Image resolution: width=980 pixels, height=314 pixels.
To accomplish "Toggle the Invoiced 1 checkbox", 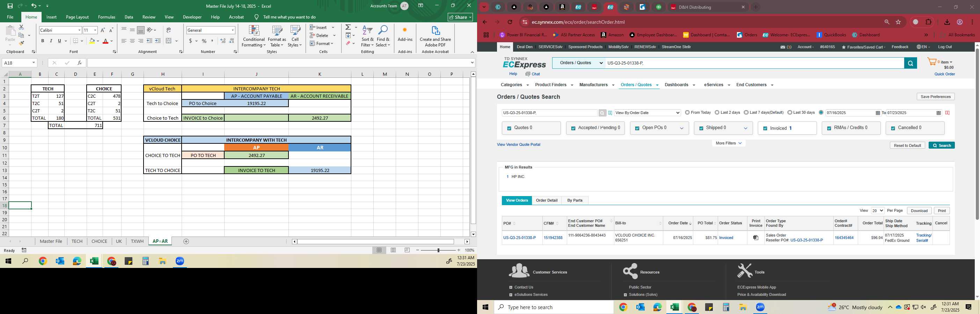I will pos(765,128).
